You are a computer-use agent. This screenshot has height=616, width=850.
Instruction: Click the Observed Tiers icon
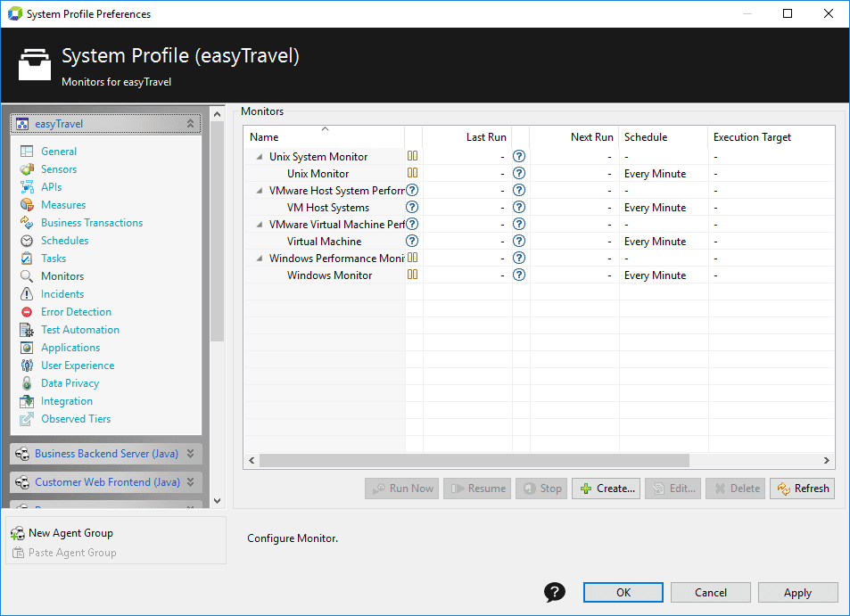pos(27,419)
